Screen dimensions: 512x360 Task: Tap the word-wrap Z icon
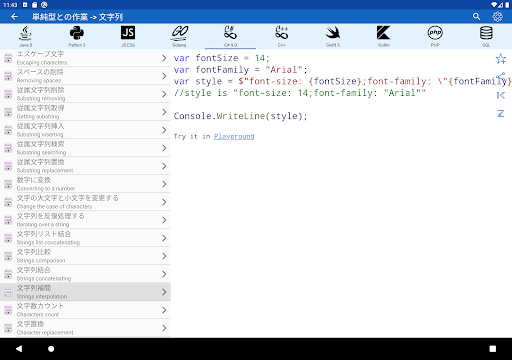(x=501, y=113)
